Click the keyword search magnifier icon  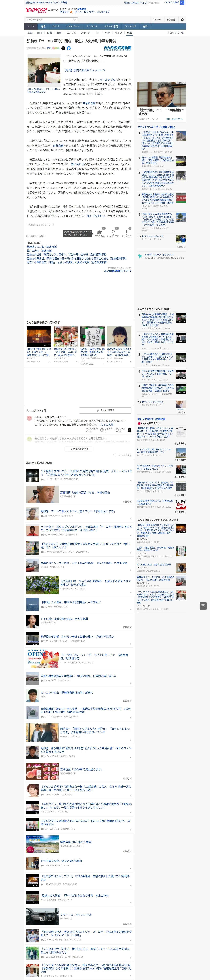pos(75,19)
